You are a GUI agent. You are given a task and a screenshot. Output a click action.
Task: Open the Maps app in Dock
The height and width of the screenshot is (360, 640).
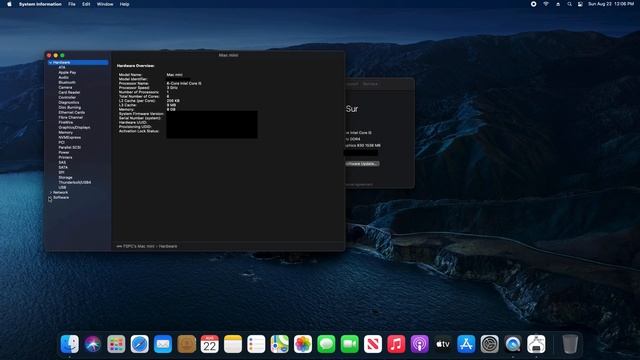click(280, 344)
